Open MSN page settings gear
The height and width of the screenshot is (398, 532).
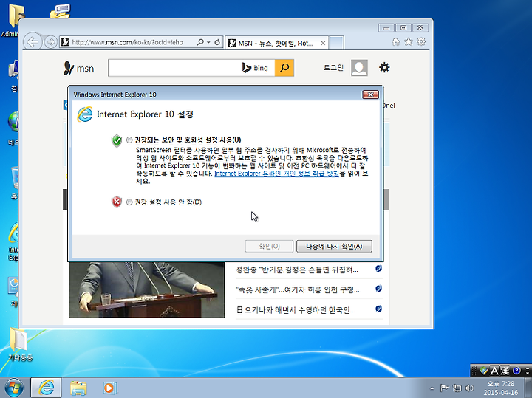pyautogui.click(x=384, y=67)
